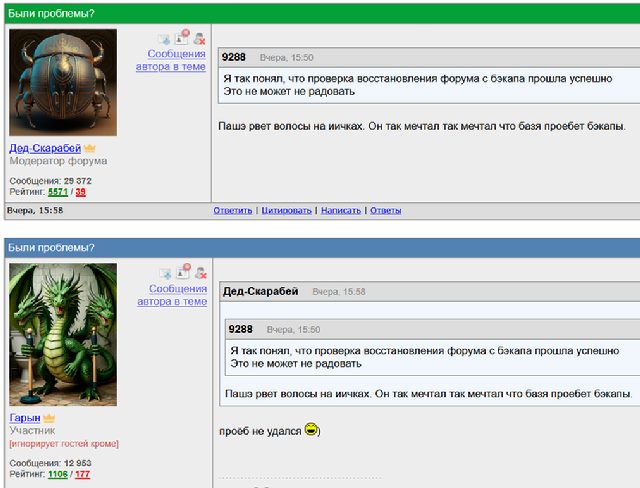This screenshot has height=488, width=640.
Task: Click 'Ответы' under Дед-Скарабей's post
Action: click(x=386, y=211)
